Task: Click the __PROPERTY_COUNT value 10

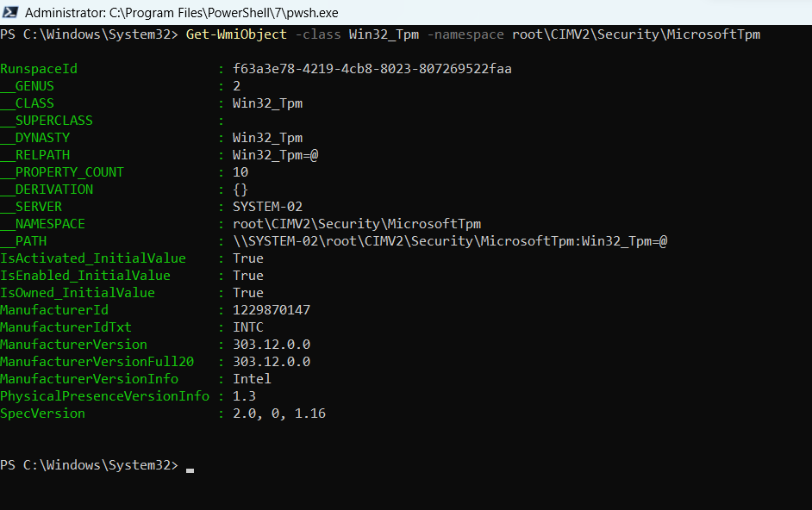Action: (240, 172)
